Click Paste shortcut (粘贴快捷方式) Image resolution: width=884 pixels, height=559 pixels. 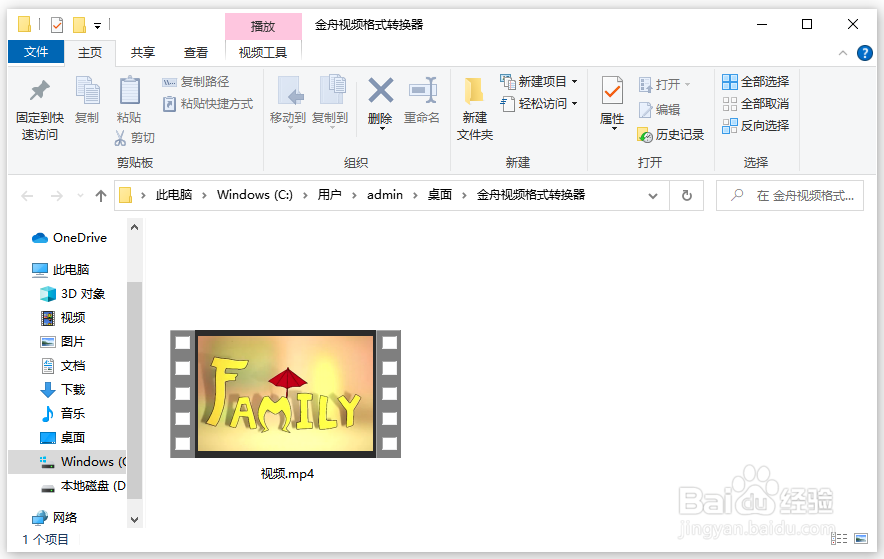click(207, 104)
